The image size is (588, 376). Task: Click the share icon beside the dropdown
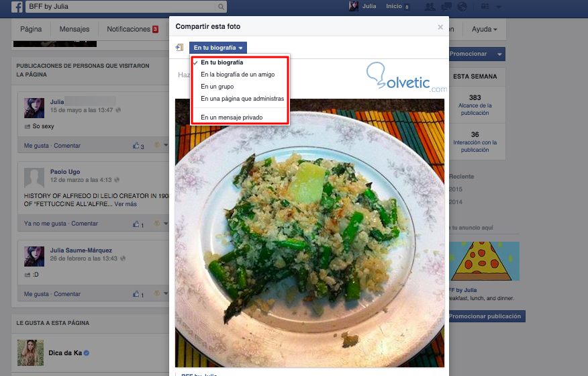click(x=180, y=47)
